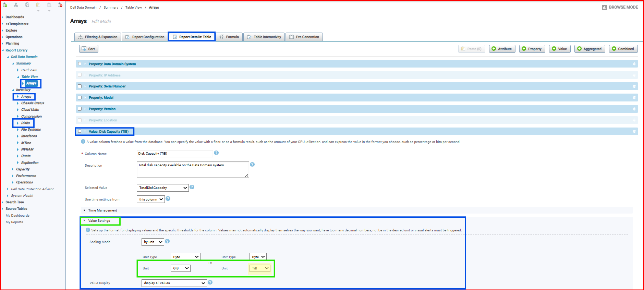
Task: Delete the Property: Data Domain System column
Action: [634, 64]
